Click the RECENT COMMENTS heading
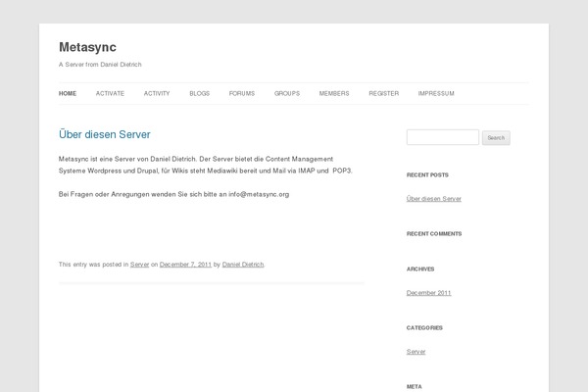Viewport: 588px width, 392px height. point(434,233)
